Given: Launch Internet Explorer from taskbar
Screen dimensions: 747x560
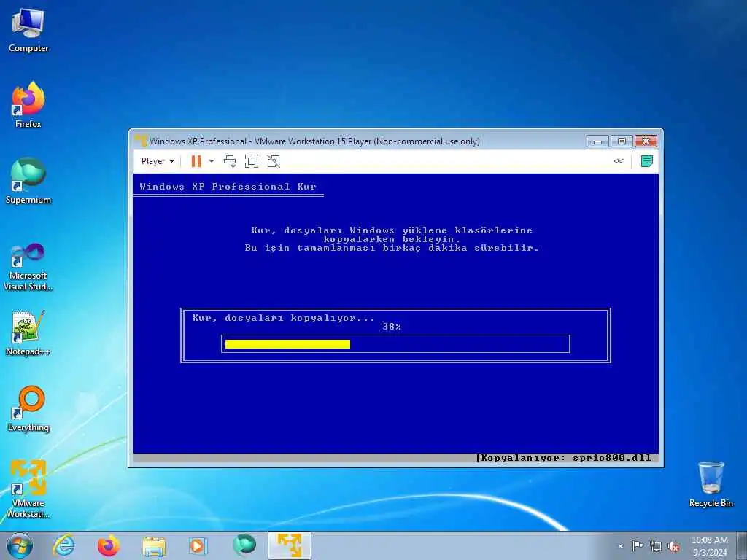Looking at the screenshot, I should tap(64, 545).
